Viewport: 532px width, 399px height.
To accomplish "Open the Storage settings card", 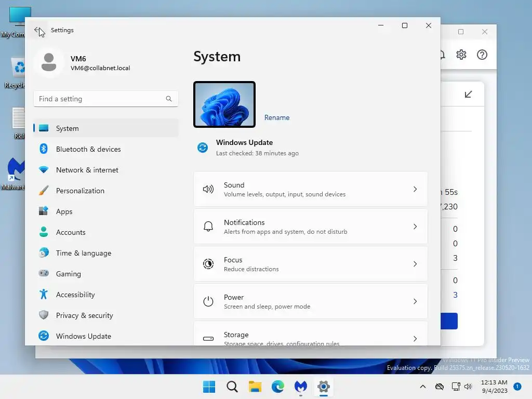I will 311,334.
